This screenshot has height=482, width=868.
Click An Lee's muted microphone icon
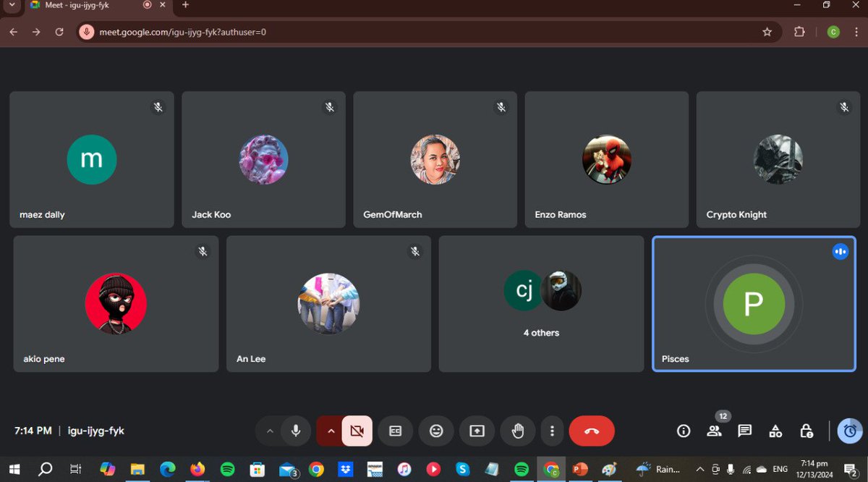(415, 252)
